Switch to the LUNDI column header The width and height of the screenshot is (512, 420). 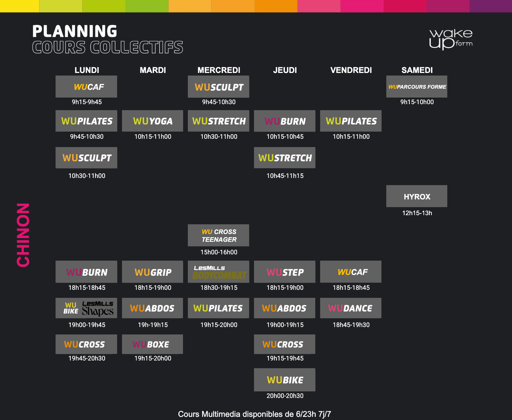pyautogui.click(x=87, y=70)
